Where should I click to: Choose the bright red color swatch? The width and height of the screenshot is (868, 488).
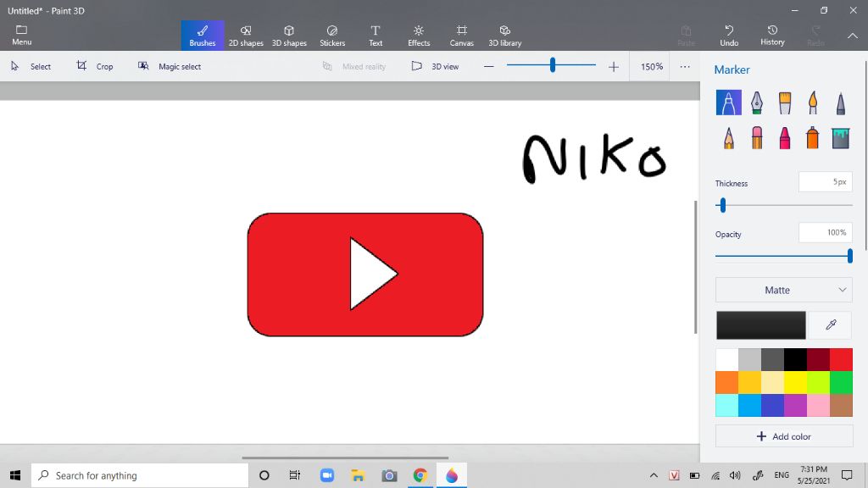pyautogui.click(x=841, y=359)
